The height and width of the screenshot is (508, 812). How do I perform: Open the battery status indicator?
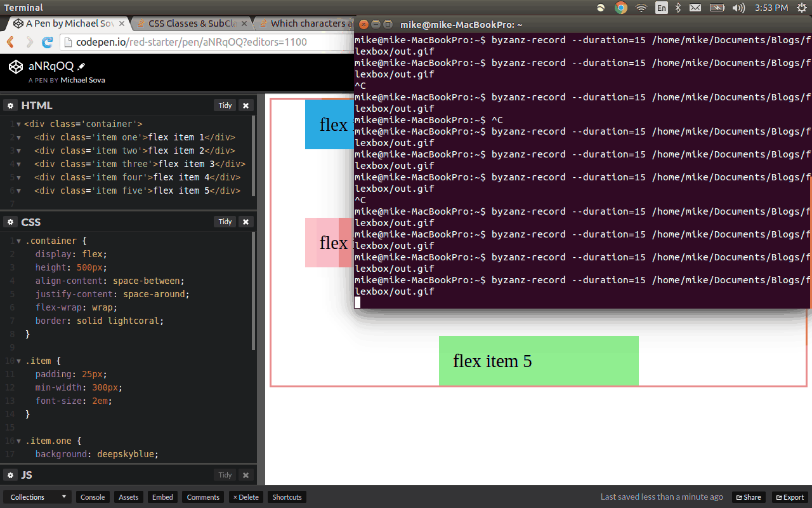click(717, 8)
